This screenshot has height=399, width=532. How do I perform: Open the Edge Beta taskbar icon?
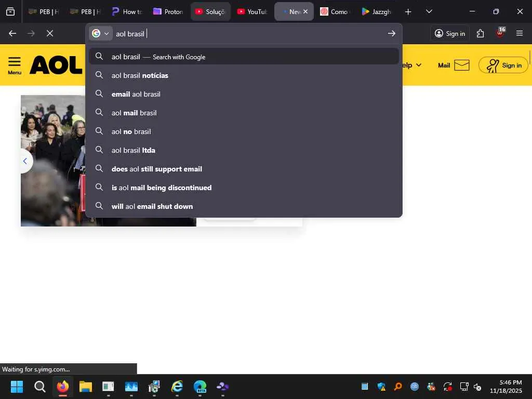point(200,387)
